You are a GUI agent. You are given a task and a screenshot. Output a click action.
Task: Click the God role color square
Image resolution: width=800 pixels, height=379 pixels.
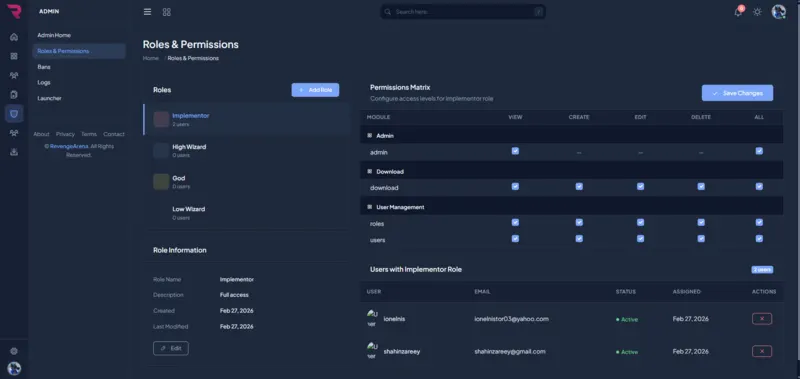click(x=161, y=182)
